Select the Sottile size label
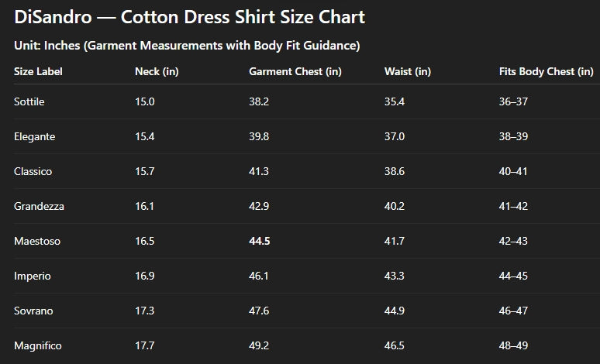This screenshot has width=600, height=364. [x=30, y=102]
